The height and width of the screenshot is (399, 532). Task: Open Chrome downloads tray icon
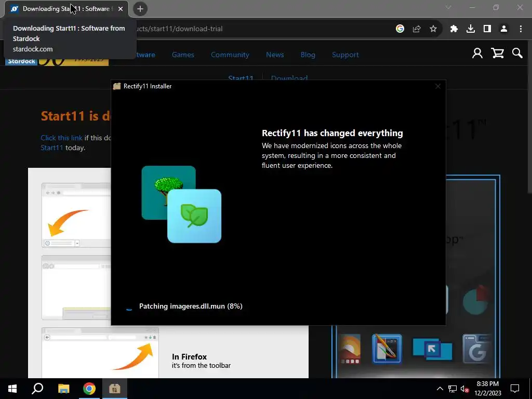(471, 29)
